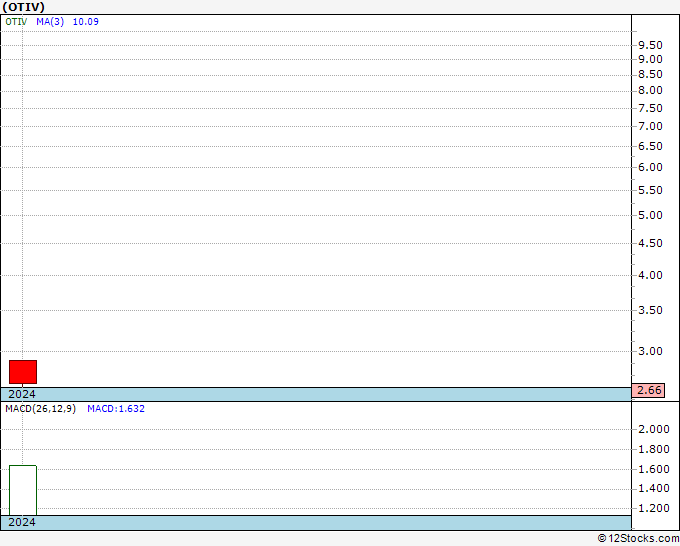680x546 pixels.
Task: Click the 6.50 price axis label
Action: click(x=650, y=146)
